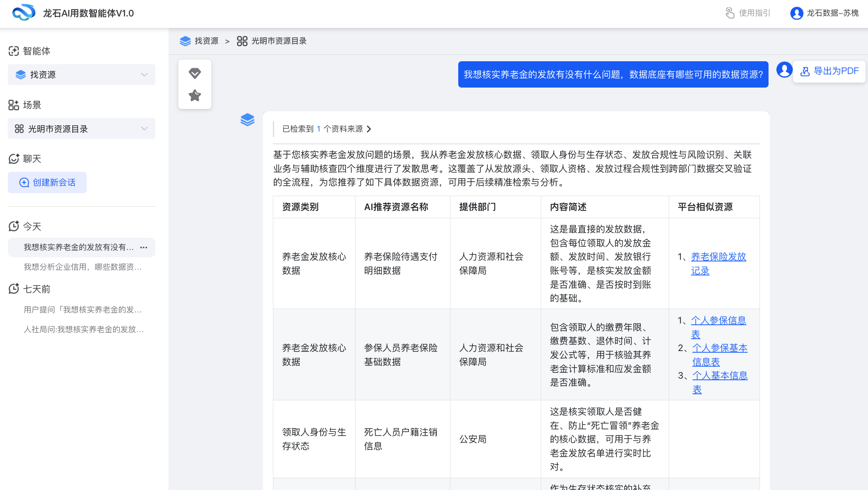Click the 创建新会话 button
This screenshot has height=490, width=868.
(47, 182)
